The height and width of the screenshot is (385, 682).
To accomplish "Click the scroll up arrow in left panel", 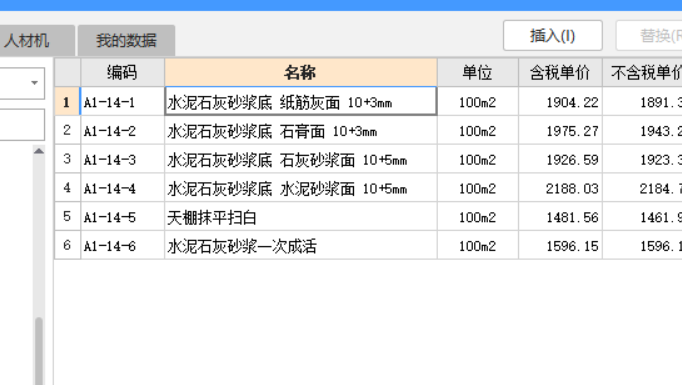I will click(39, 151).
